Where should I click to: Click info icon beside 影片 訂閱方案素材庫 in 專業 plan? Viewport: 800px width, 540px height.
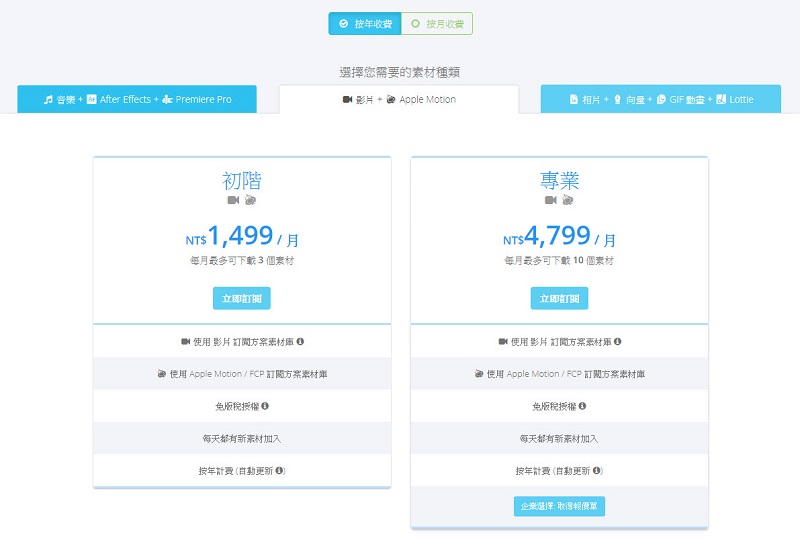pos(618,342)
